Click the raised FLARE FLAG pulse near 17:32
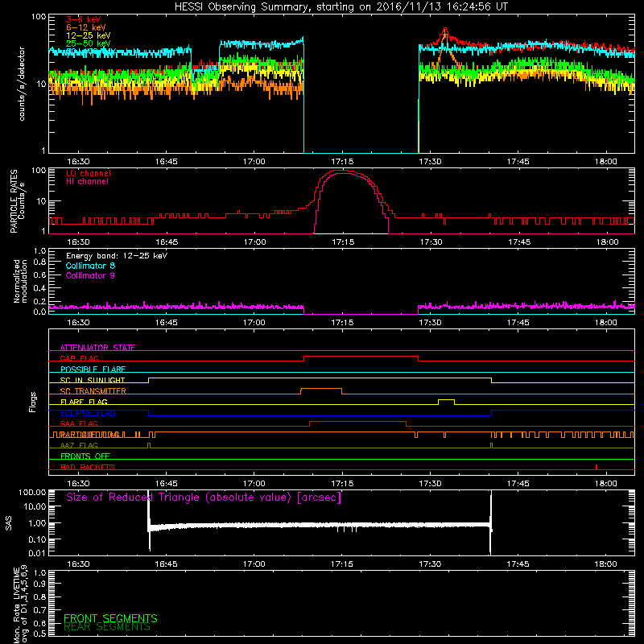The height and width of the screenshot is (644, 644). click(446, 400)
